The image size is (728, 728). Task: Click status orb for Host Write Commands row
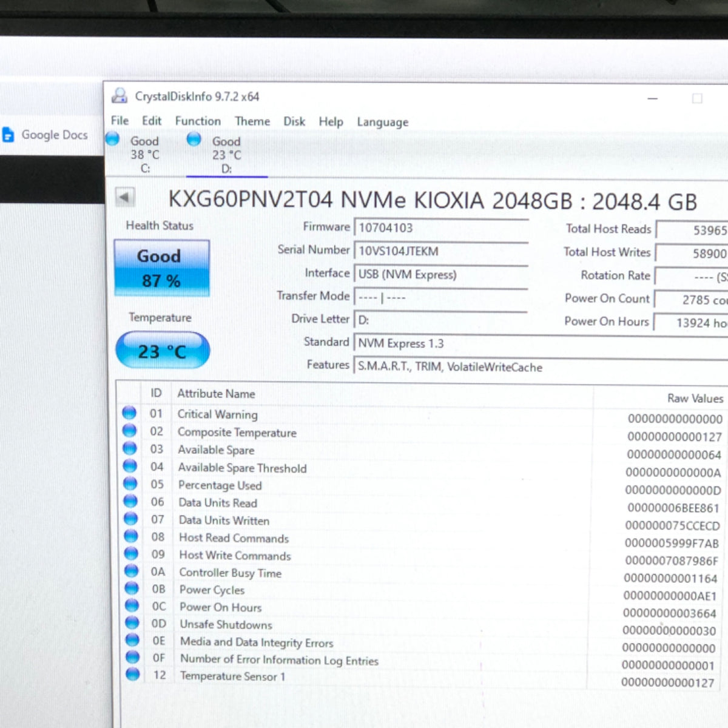coord(131,553)
